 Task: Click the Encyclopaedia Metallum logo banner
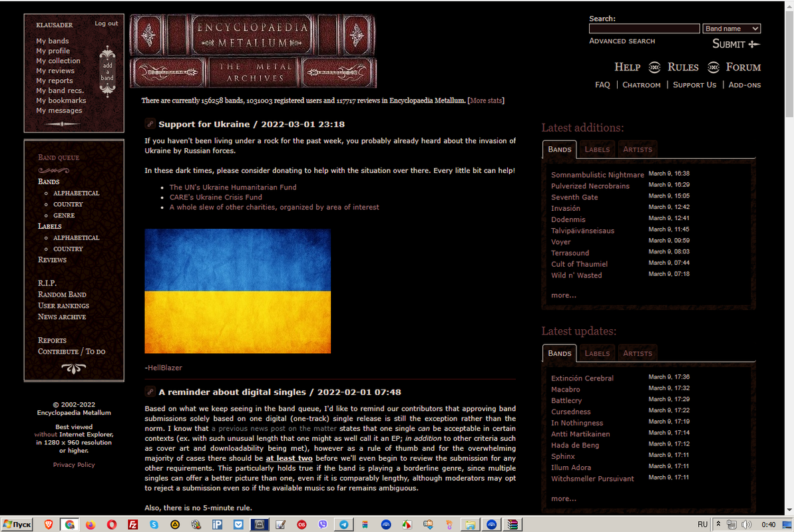point(253,51)
